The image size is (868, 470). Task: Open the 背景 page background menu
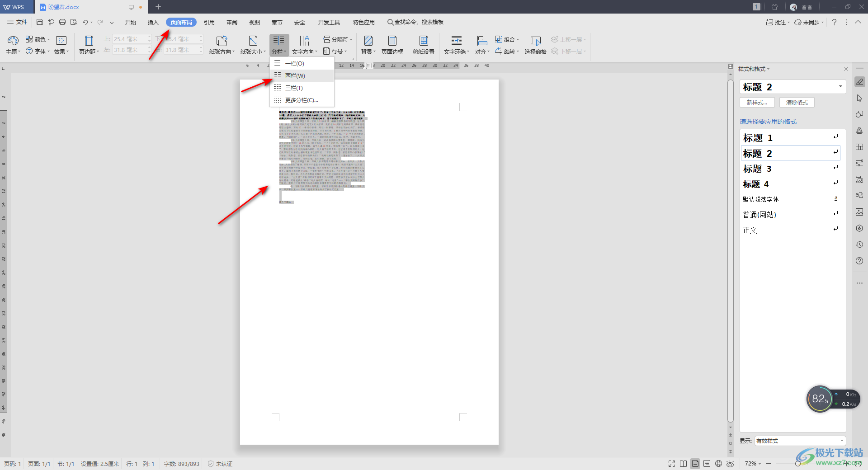tap(368, 45)
